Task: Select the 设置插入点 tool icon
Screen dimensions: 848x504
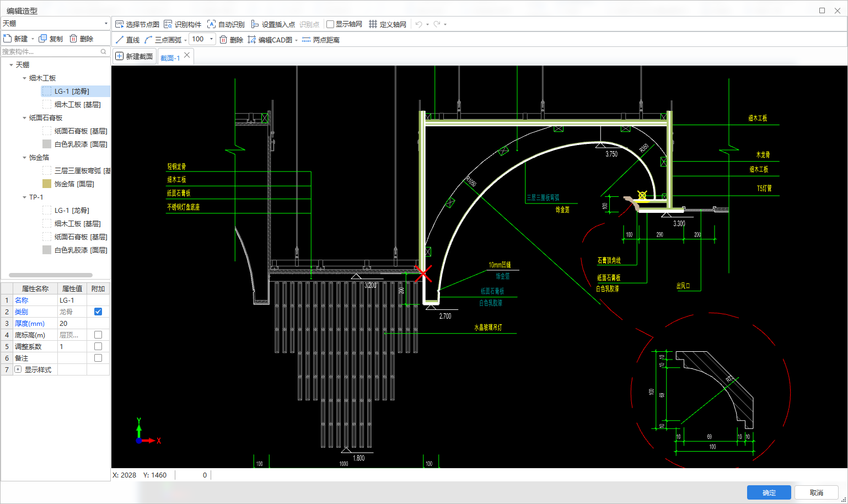Action: tap(255, 24)
